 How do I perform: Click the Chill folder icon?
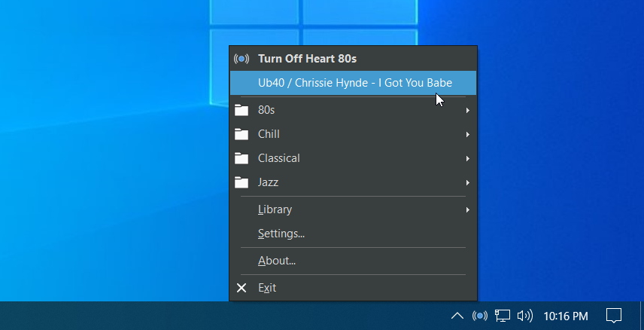coord(241,134)
